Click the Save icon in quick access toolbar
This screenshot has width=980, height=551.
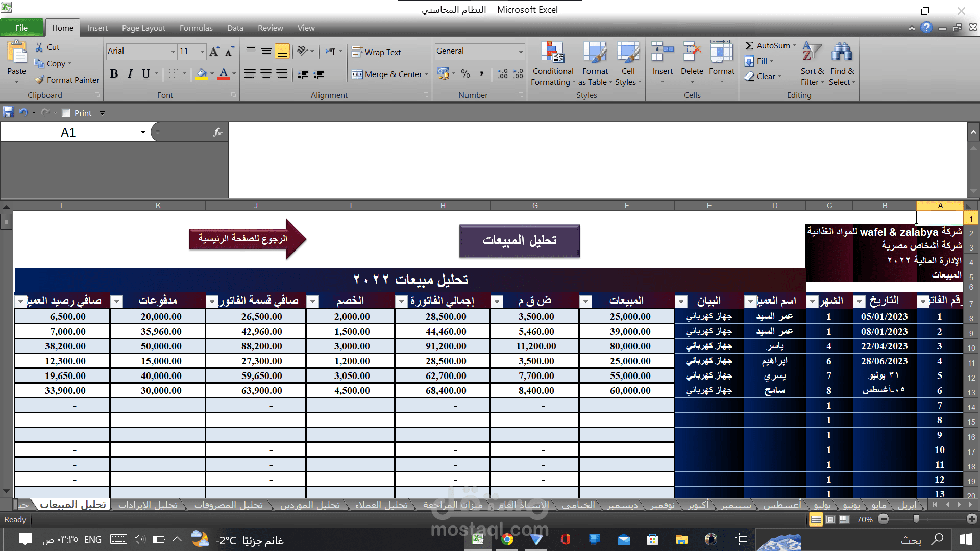pos(8,112)
